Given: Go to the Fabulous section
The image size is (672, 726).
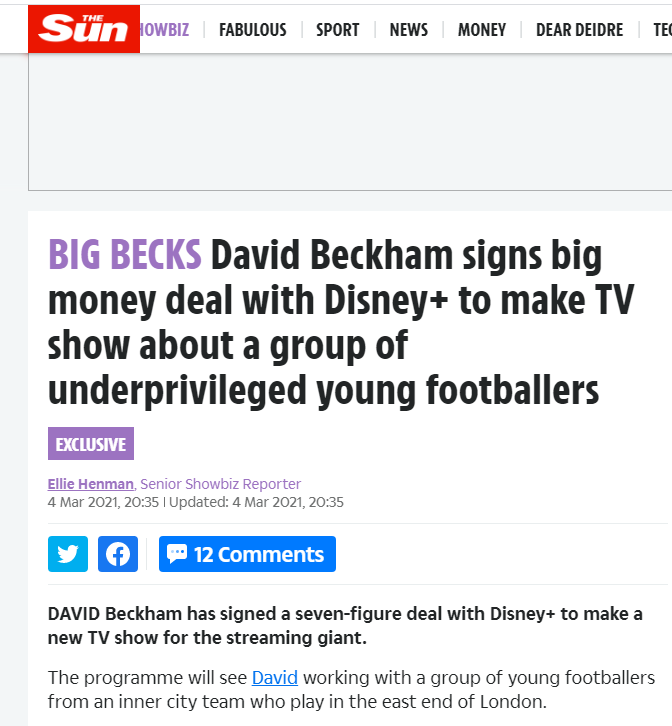Looking at the screenshot, I should 253,30.
